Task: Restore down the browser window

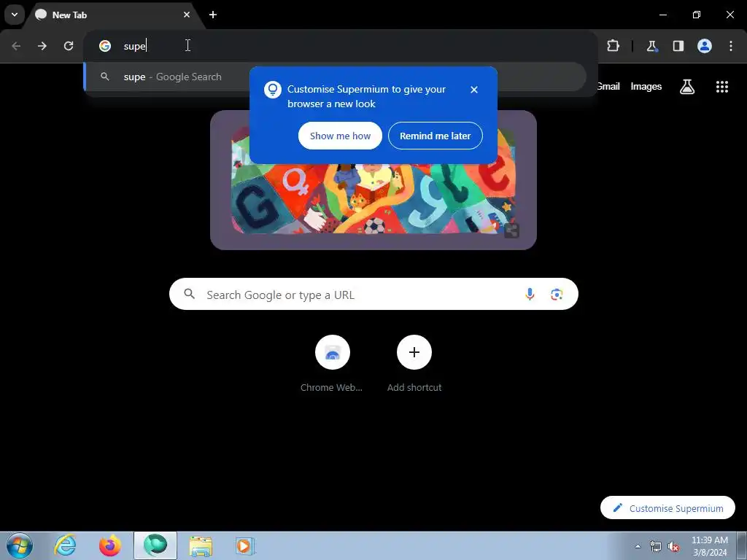Action: [x=697, y=15]
